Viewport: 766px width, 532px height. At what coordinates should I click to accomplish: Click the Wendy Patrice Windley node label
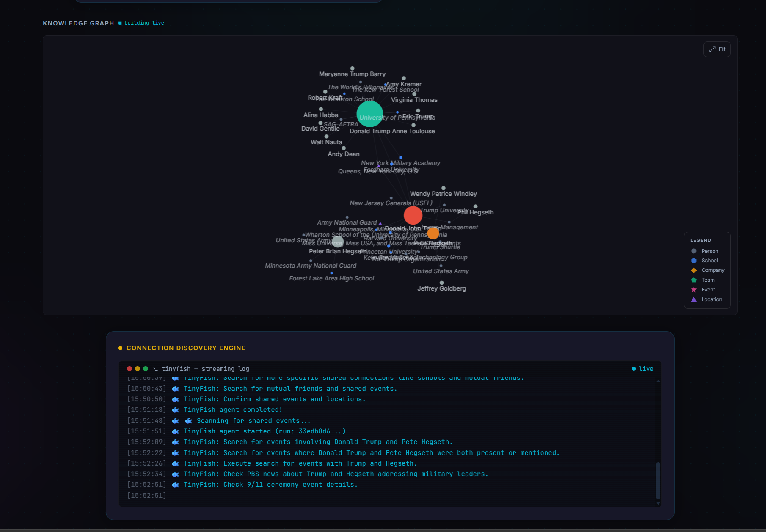444,194
